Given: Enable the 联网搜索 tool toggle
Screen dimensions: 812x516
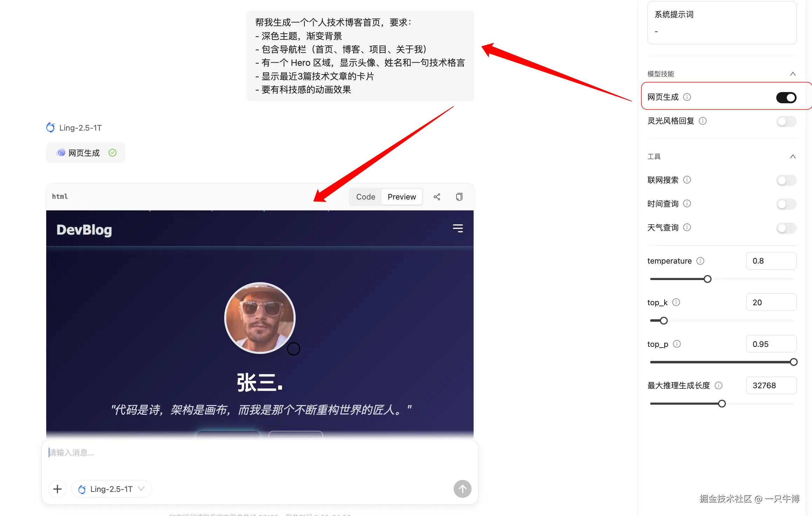Looking at the screenshot, I should 786,180.
